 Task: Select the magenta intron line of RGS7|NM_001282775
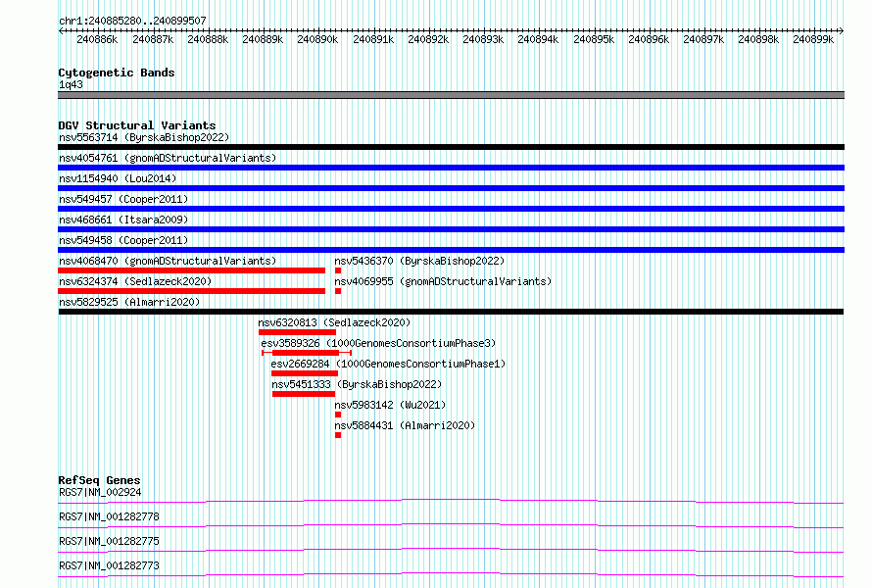coord(451,550)
